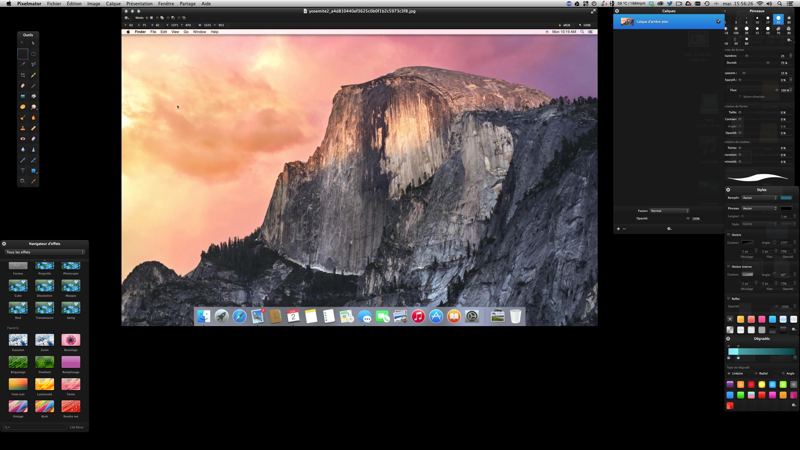Screen dimensions: 800x450
Task: Toggle visibility checkbox of the background layer
Action: click(718, 21)
